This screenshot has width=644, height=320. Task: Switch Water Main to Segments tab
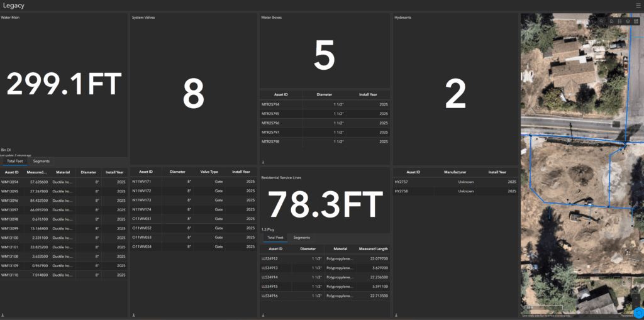tap(42, 161)
